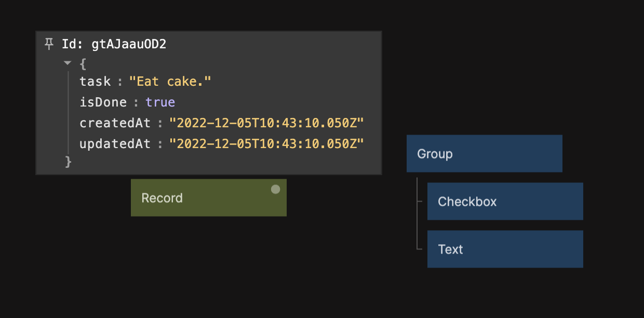Screen dimensions: 644x318
Task: Click the isDone property key
Action: 103,102
